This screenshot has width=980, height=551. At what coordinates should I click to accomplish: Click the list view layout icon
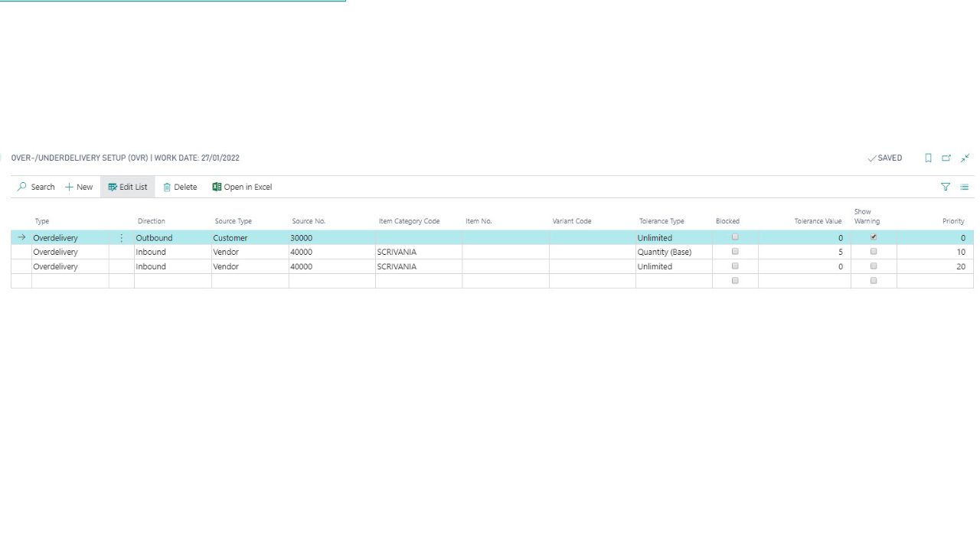965,187
